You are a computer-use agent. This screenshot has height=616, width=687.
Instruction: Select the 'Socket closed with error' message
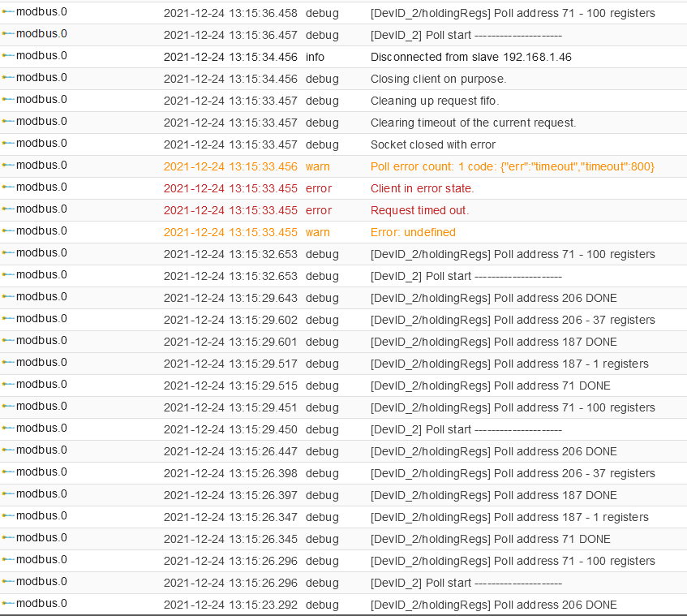point(433,144)
